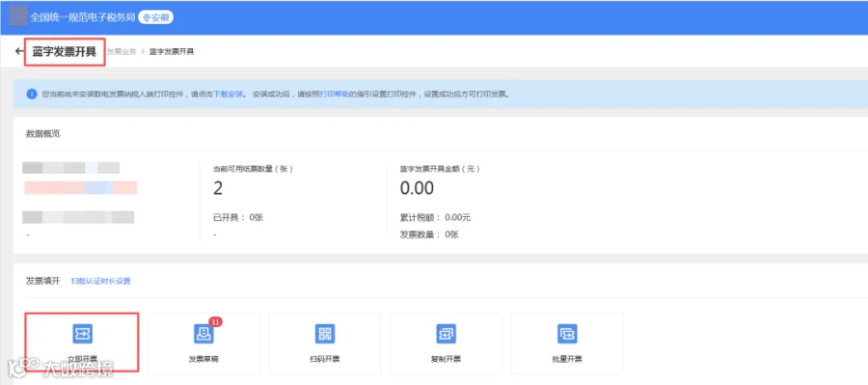The image size is (868, 385).
Task: Click the 发票草稿 icon
Action: pyautogui.click(x=203, y=334)
